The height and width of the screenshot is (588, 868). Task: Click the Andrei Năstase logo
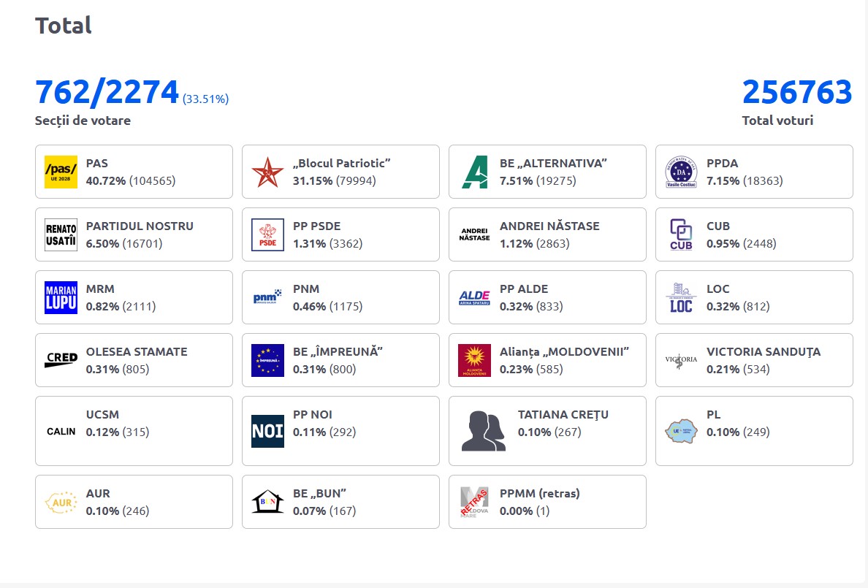click(x=475, y=234)
